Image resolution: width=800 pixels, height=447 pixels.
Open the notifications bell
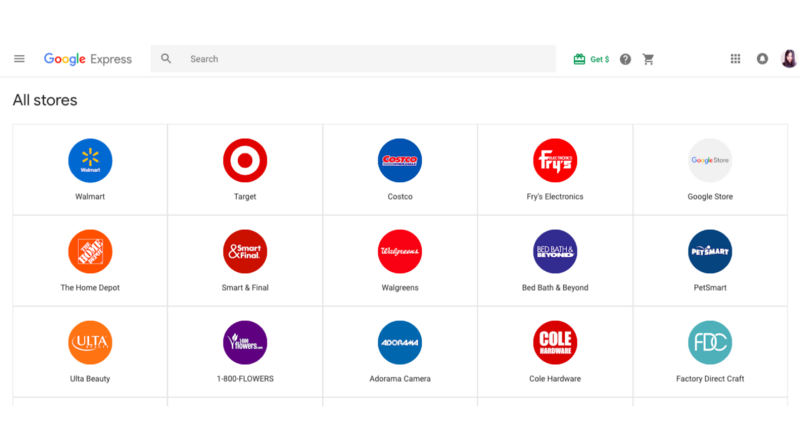(x=762, y=59)
